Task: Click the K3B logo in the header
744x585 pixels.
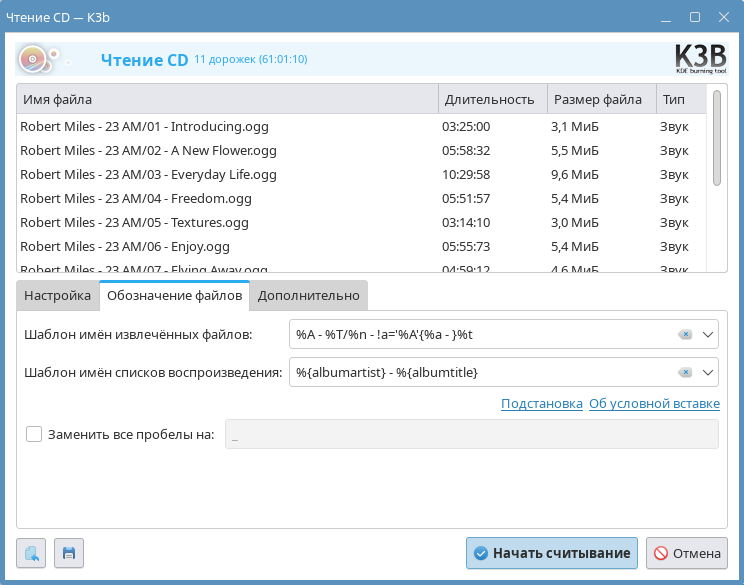Action: click(700, 59)
